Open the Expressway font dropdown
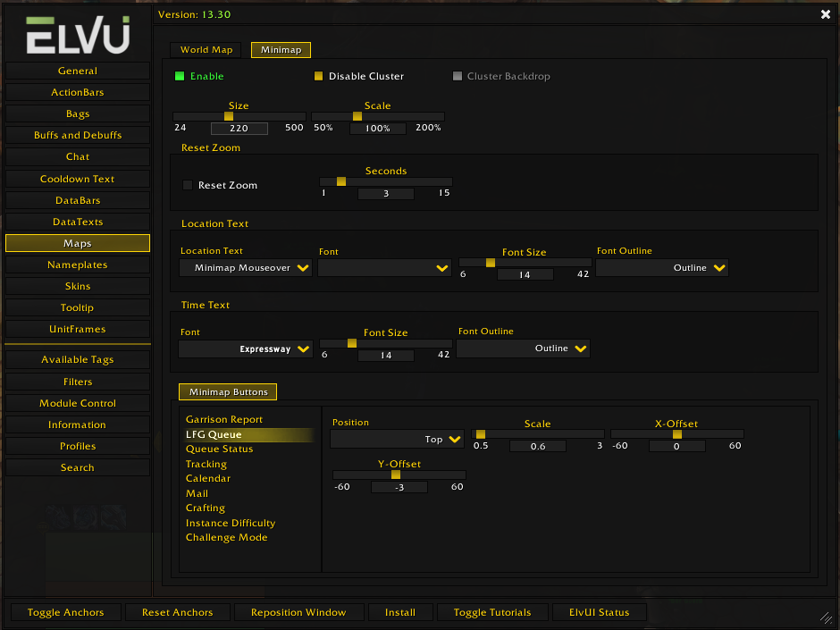The height and width of the screenshot is (630, 840). (245, 349)
